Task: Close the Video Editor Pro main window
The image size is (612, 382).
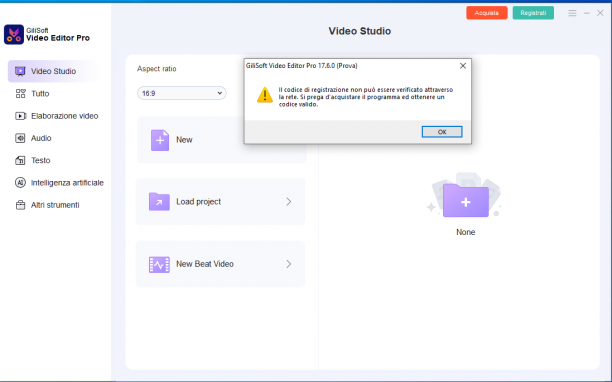Action: pos(600,13)
